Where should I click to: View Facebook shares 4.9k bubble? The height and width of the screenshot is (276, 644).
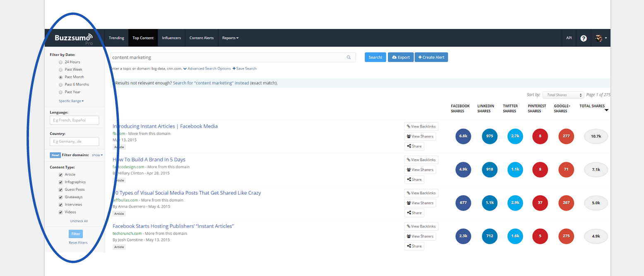point(464,169)
